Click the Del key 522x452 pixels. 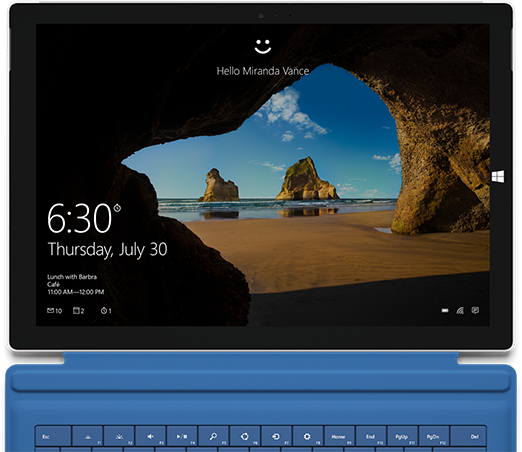(468, 436)
